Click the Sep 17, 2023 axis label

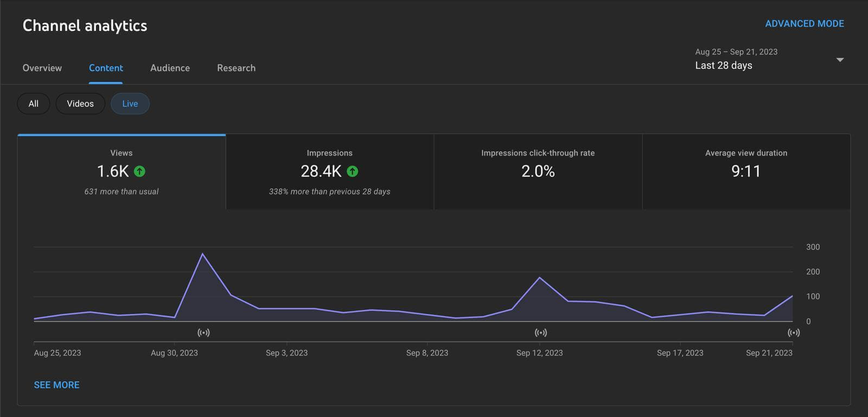[x=680, y=353]
